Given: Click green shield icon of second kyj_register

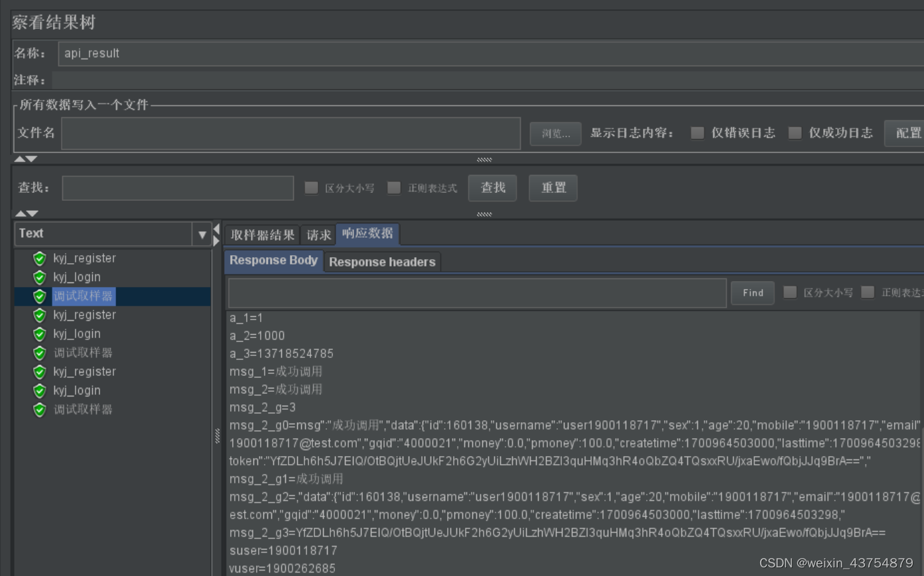Looking at the screenshot, I should click(40, 315).
